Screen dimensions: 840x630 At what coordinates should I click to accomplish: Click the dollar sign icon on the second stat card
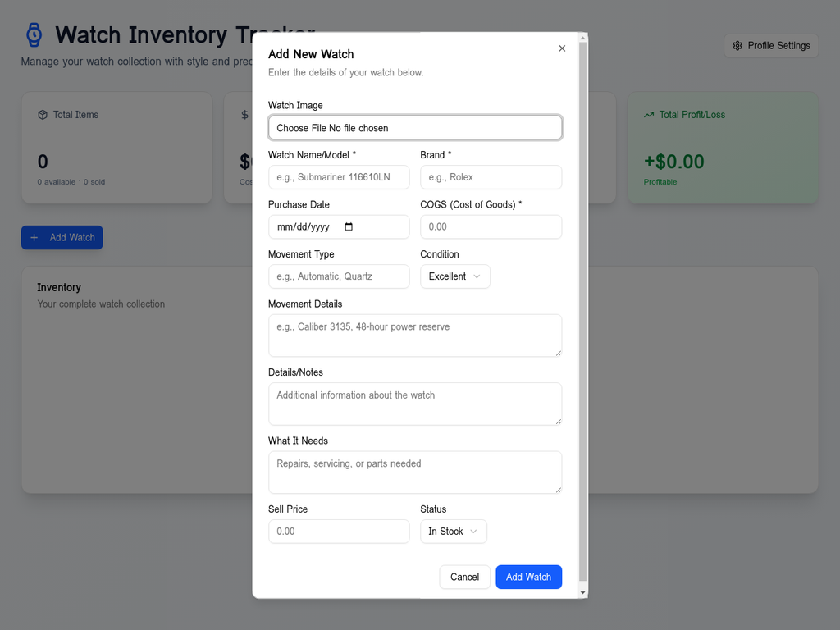tap(244, 115)
